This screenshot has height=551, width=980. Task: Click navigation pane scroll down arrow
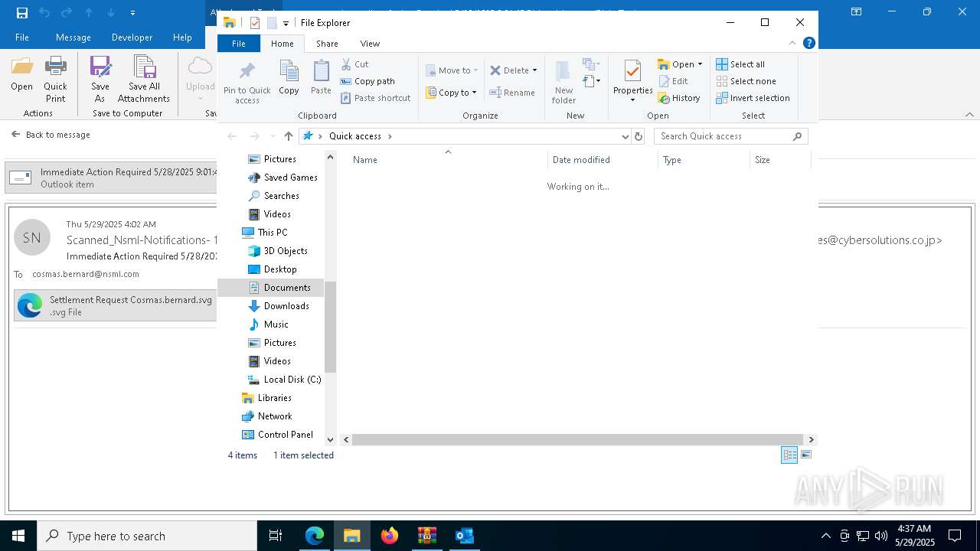click(x=331, y=439)
